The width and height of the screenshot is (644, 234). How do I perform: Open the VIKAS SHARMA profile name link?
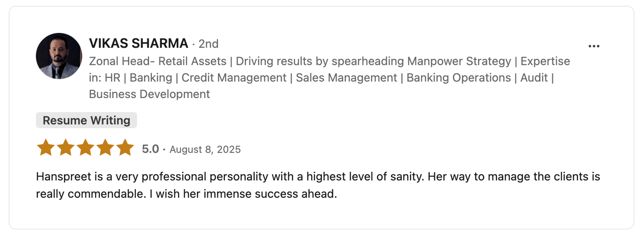click(139, 44)
